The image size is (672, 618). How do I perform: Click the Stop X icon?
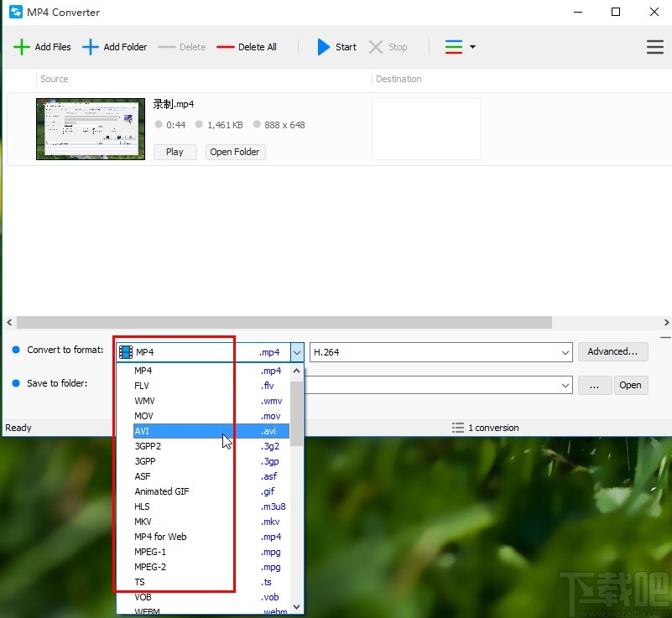(x=376, y=47)
